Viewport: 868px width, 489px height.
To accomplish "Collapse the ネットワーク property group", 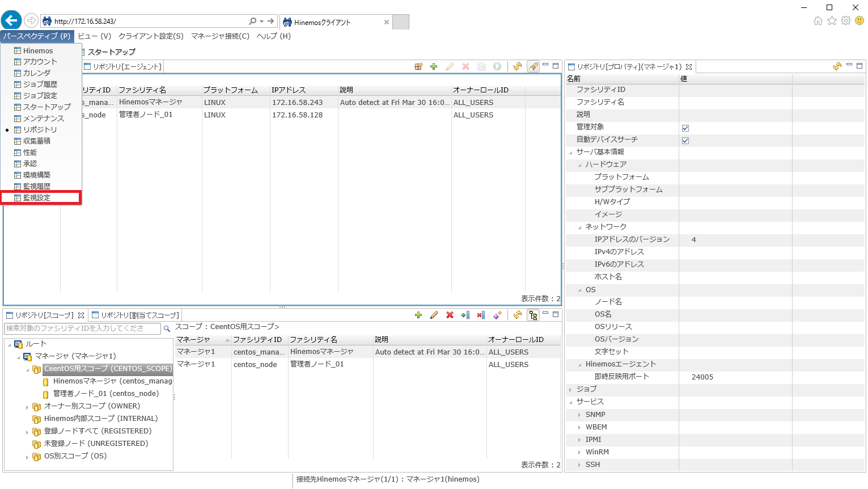I will pos(580,227).
